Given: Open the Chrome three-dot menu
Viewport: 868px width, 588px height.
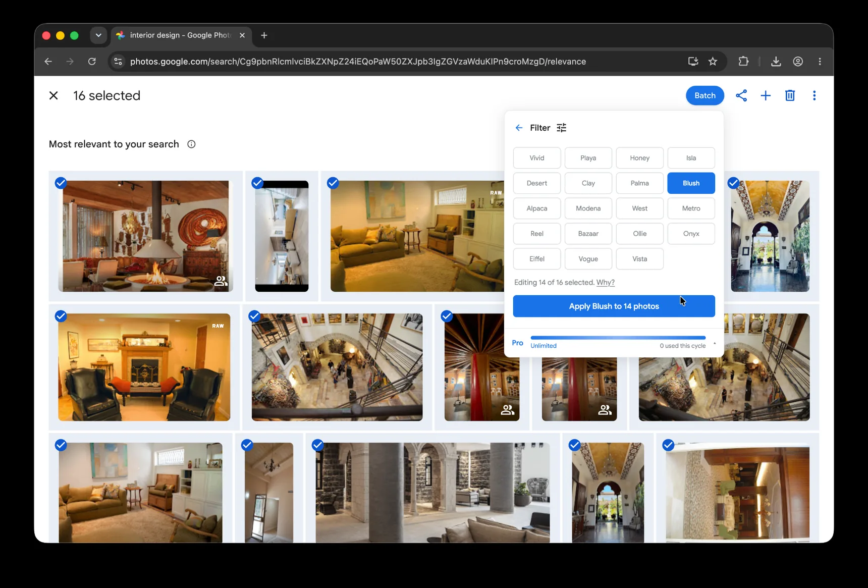Looking at the screenshot, I should (x=820, y=62).
